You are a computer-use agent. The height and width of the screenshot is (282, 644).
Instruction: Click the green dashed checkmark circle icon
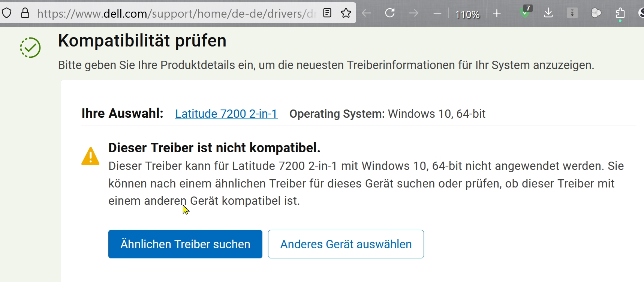[x=30, y=48]
